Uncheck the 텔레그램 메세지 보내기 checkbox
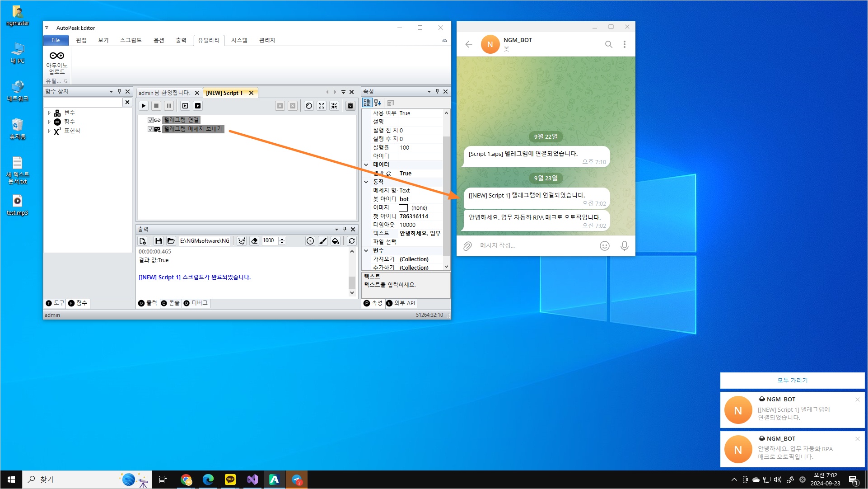Viewport: 868px width, 489px height. pyautogui.click(x=150, y=129)
